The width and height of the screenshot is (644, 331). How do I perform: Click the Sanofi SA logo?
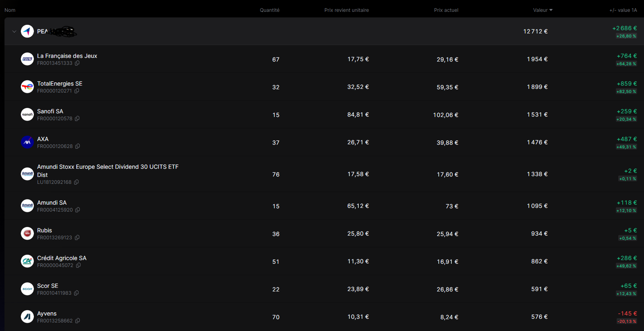(x=27, y=115)
